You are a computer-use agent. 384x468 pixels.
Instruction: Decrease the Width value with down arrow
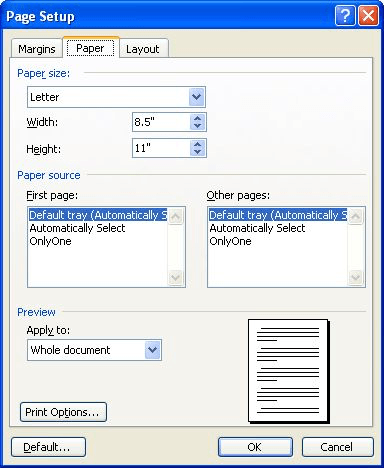pos(197,126)
